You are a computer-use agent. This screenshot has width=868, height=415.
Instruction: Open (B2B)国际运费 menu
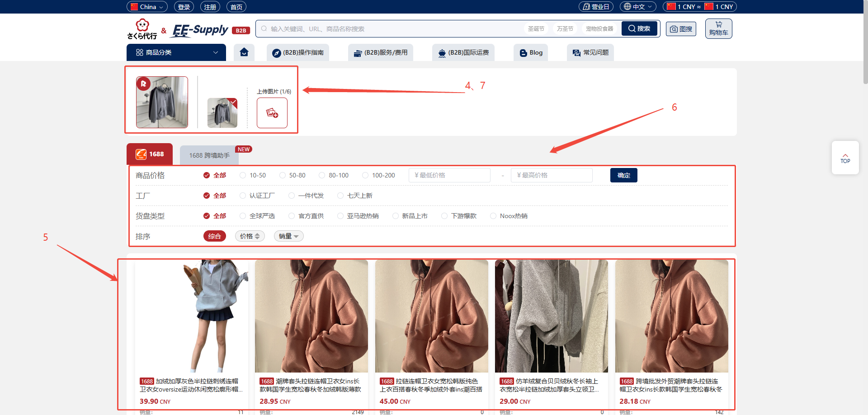pyautogui.click(x=463, y=52)
